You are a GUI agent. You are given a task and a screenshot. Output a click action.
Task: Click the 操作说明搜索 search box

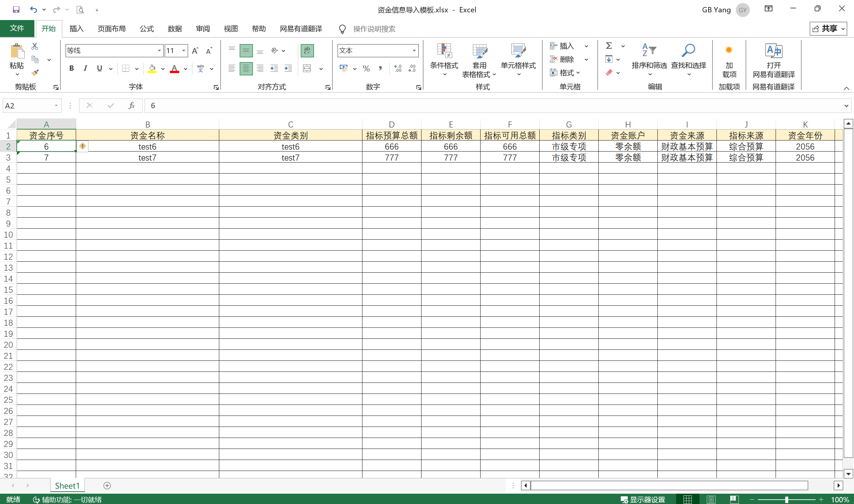pos(374,29)
